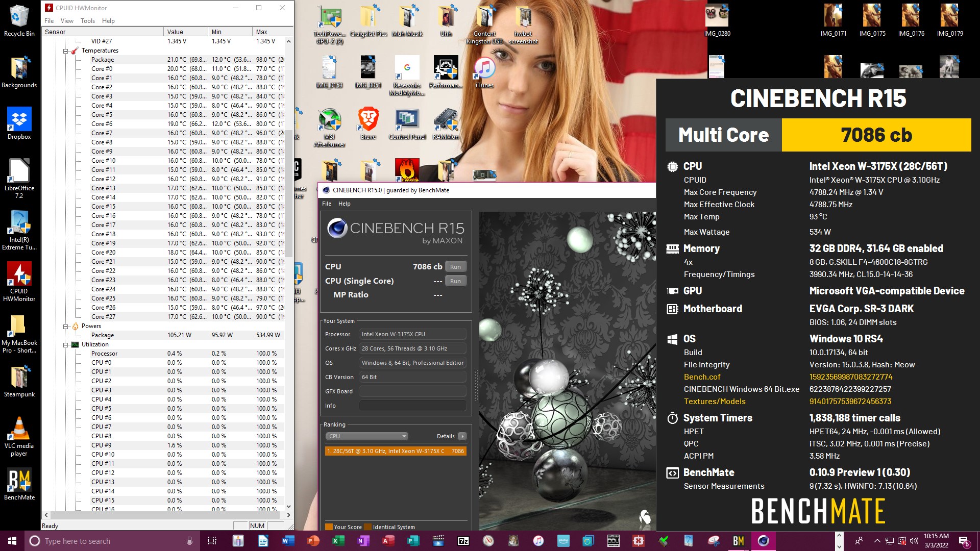The image size is (980, 551).
Task: Open the Control Panel desktop icon
Action: [x=407, y=123]
